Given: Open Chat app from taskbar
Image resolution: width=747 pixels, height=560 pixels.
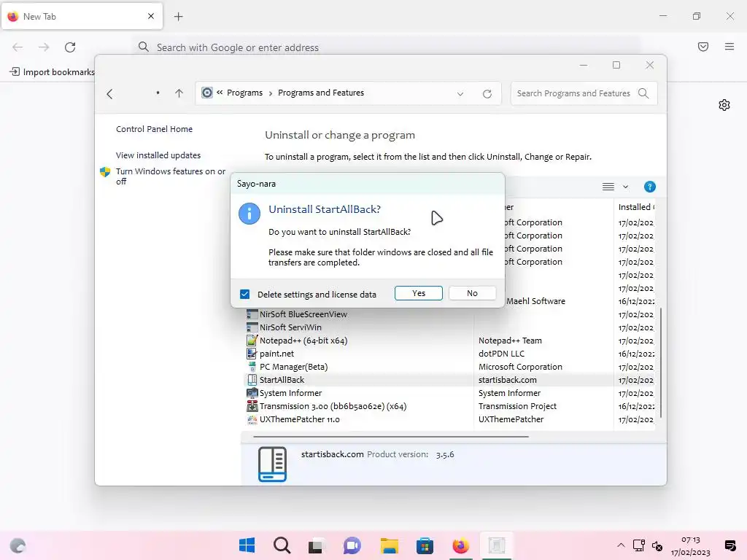Looking at the screenshot, I should click(x=352, y=545).
